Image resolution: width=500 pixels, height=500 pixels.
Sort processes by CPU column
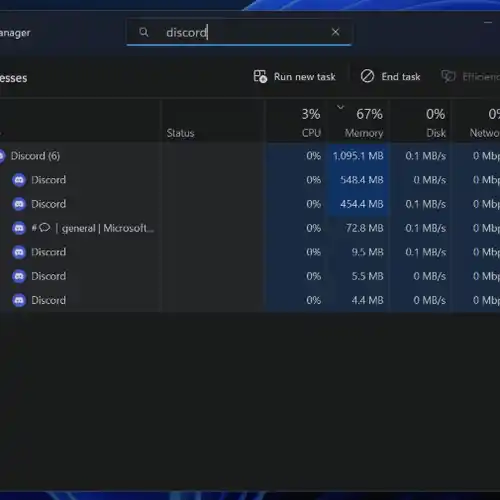(x=311, y=133)
